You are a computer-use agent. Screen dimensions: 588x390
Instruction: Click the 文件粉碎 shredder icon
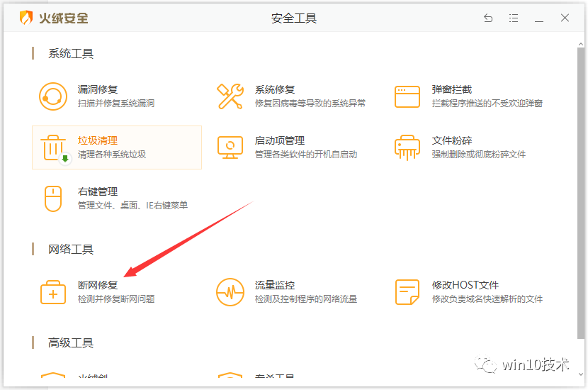tap(407, 147)
